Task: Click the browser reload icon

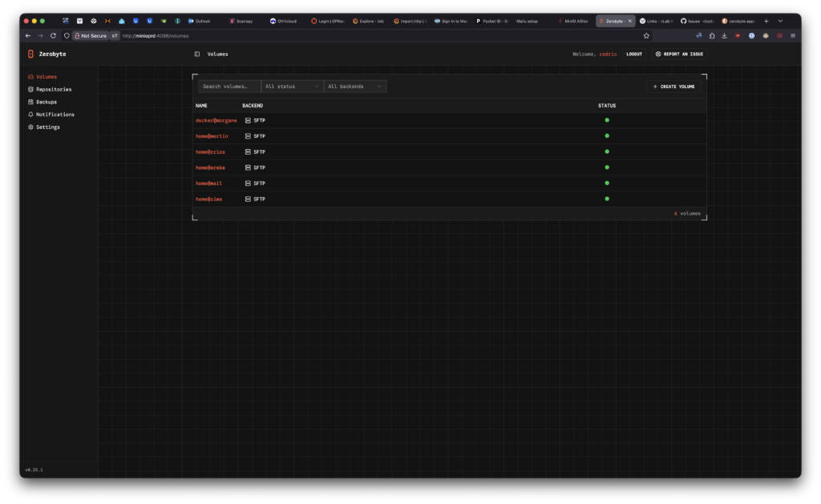Action: [53, 36]
